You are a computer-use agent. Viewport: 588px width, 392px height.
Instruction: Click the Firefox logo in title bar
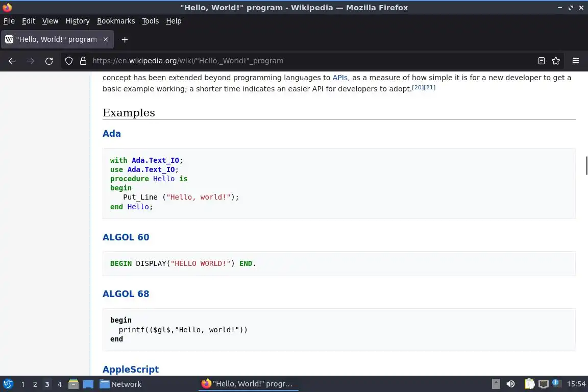[x=7, y=7]
